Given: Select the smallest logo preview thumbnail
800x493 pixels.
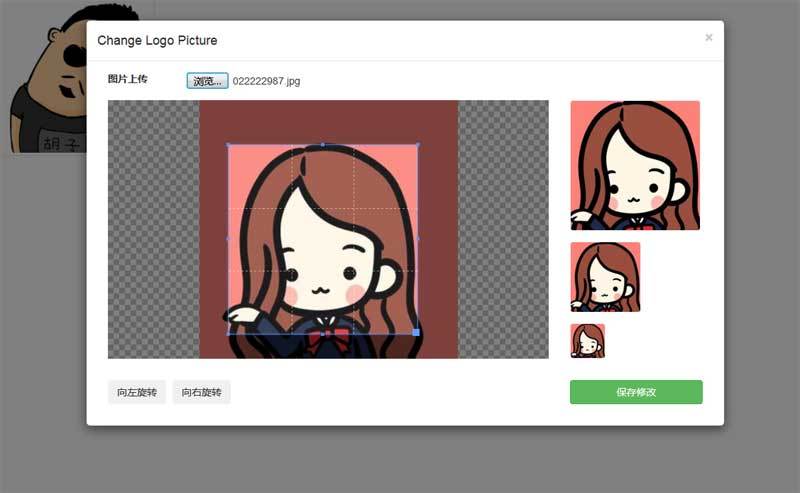Looking at the screenshot, I should pos(587,340).
